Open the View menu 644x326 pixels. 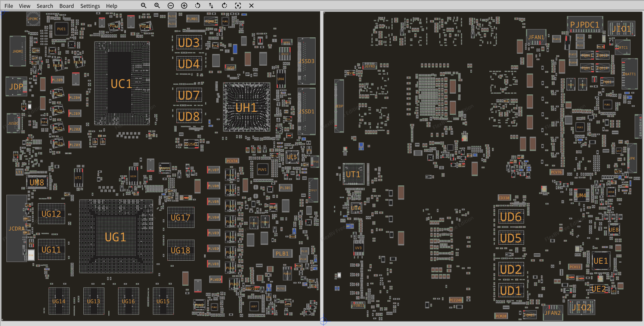click(x=25, y=6)
